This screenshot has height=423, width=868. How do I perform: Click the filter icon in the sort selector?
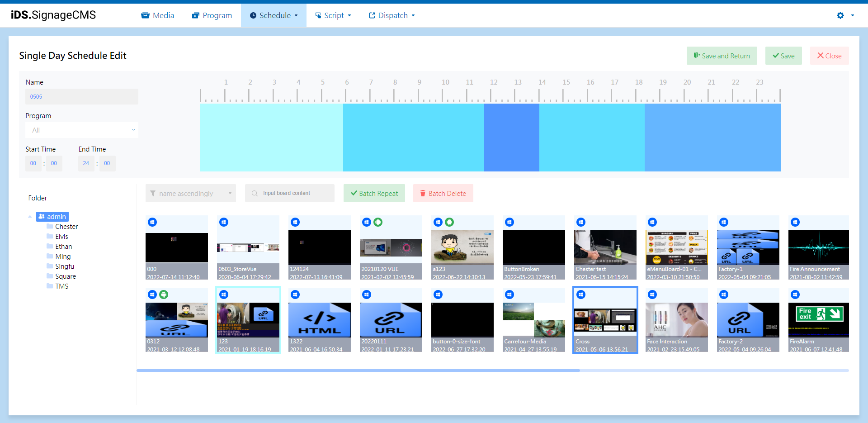[153, 193]
